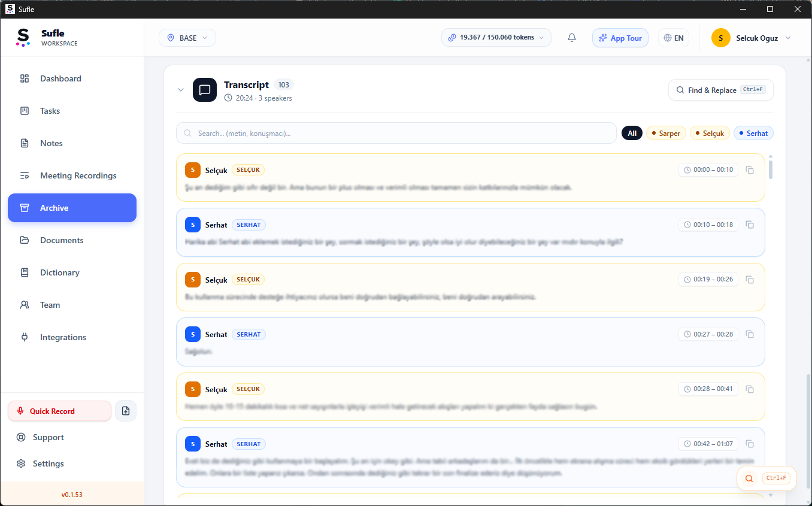
Task: Filter transcript by Selçuk
Action: 710,134
